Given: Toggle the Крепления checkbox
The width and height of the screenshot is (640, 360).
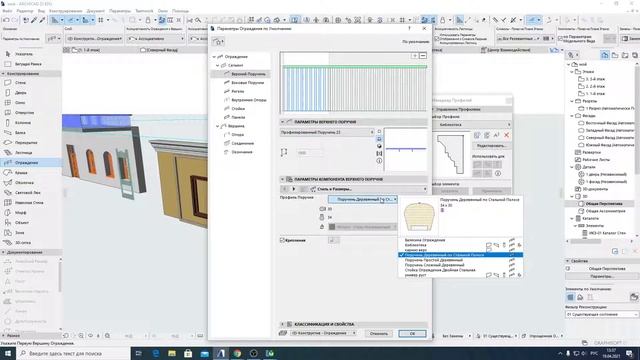Looking at the screenshot, I should tap(282, 240).
